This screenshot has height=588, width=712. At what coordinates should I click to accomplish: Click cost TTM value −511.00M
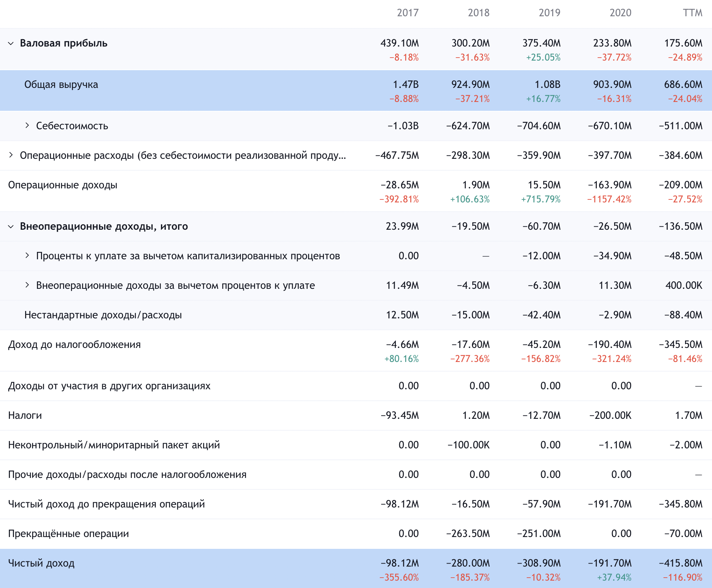681,126
